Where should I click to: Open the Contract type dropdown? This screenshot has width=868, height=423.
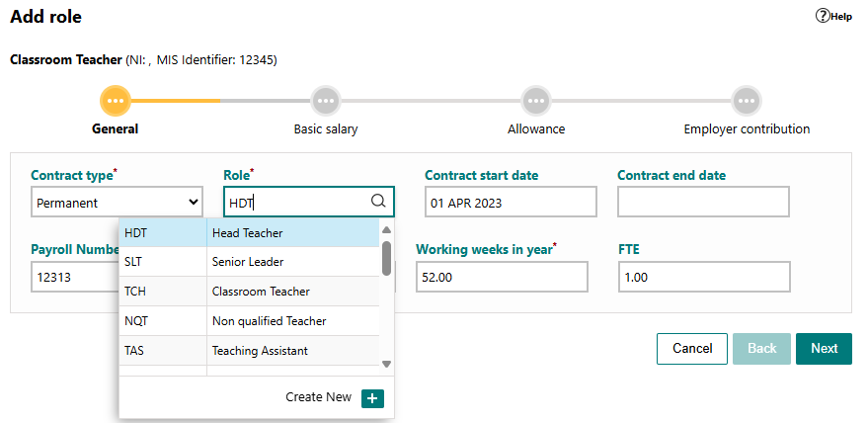[x=117, y=202]
